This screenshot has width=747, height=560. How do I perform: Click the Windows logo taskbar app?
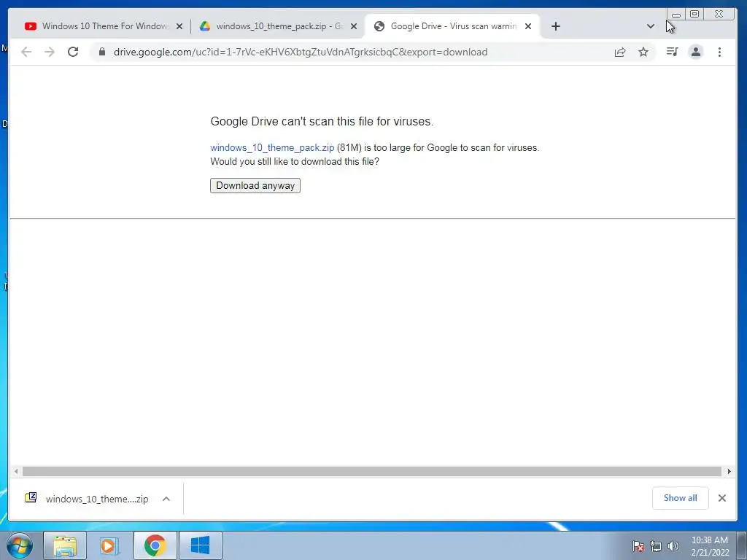[200, 545]
